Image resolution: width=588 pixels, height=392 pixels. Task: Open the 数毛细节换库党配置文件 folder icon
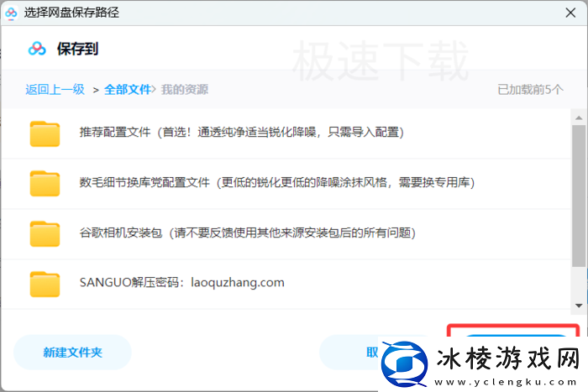tap(45, 184)
